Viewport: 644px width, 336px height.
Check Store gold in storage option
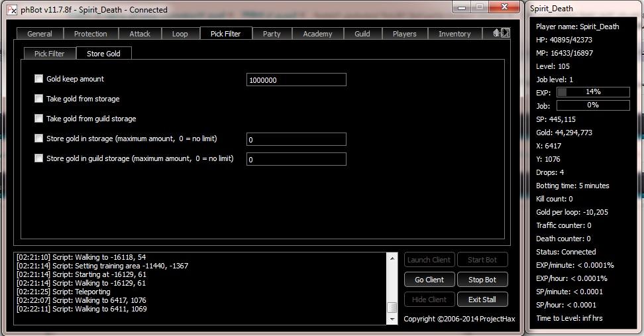coord(38,138)
